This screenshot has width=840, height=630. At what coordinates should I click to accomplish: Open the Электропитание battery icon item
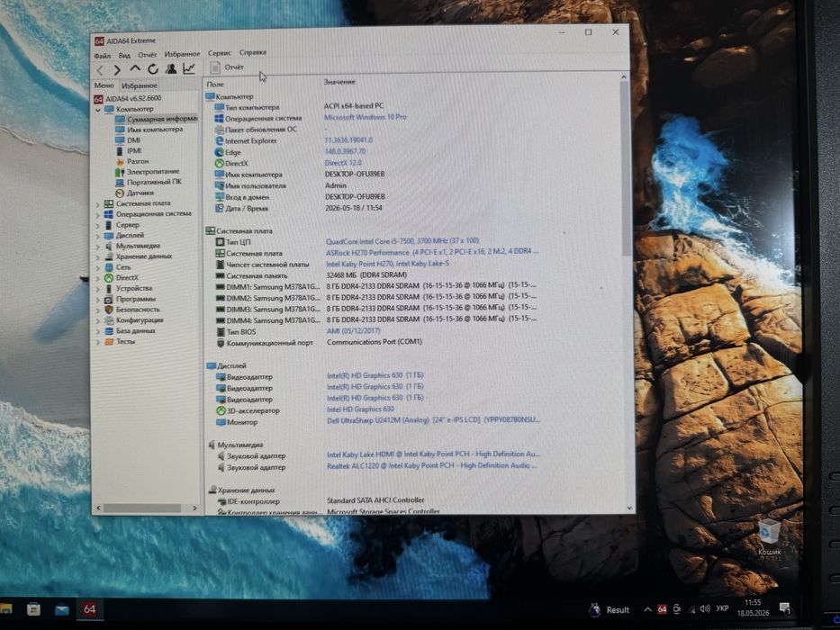[x=120, y=172]
